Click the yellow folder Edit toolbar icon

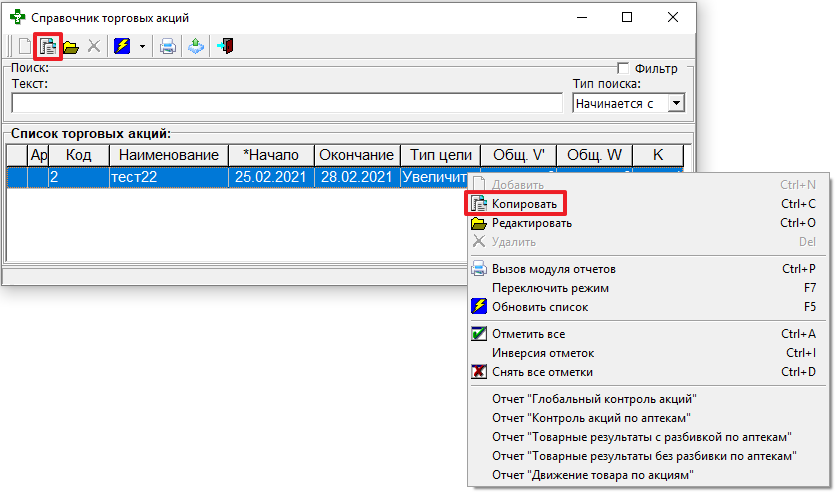pyautogui.click(x=71, y=46)
